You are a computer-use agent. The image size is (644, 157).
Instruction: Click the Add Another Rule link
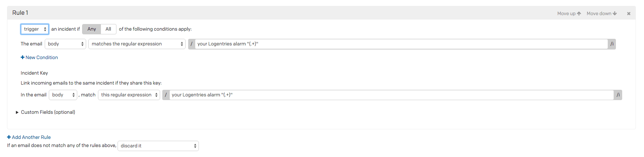click(x=31, y=137)
